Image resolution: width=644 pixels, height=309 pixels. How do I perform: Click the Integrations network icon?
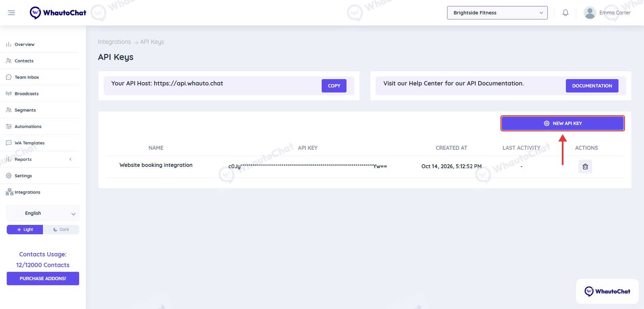[x=9, y=192]
